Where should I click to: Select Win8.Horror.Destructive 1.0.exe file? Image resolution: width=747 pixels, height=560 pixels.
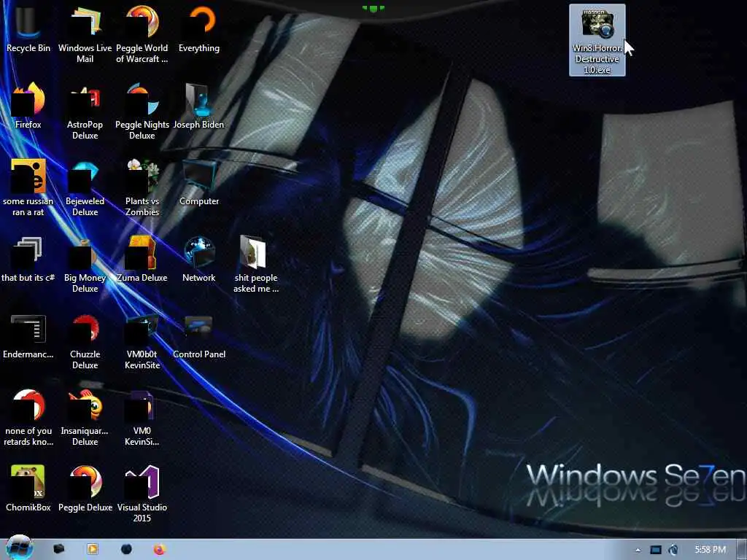[597, 40]
